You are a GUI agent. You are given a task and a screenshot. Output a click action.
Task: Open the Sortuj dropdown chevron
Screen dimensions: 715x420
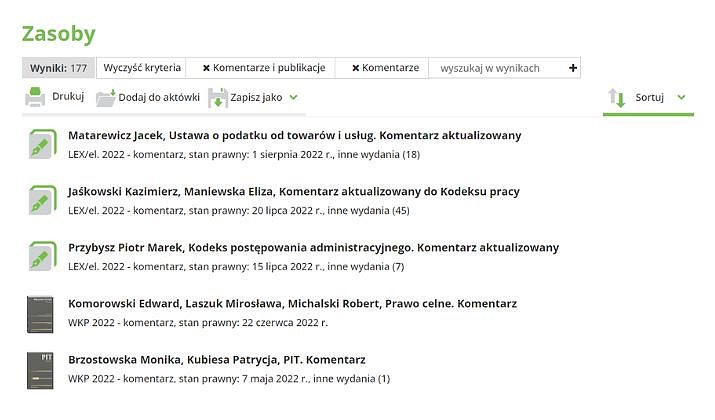pos(681,97)
